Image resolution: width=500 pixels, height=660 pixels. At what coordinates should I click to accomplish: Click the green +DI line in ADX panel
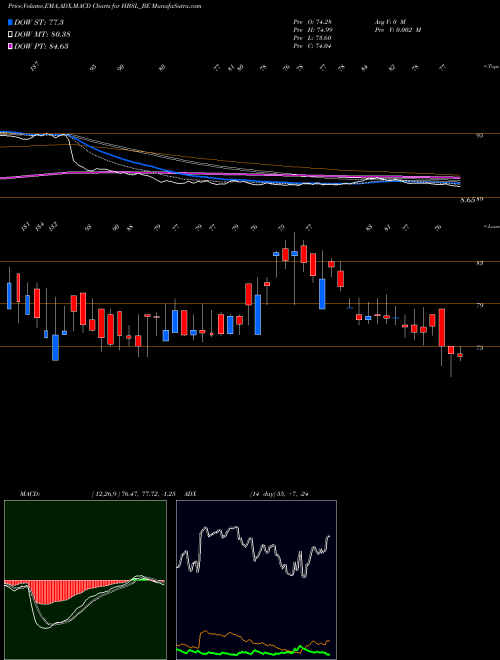coord(253,652)
